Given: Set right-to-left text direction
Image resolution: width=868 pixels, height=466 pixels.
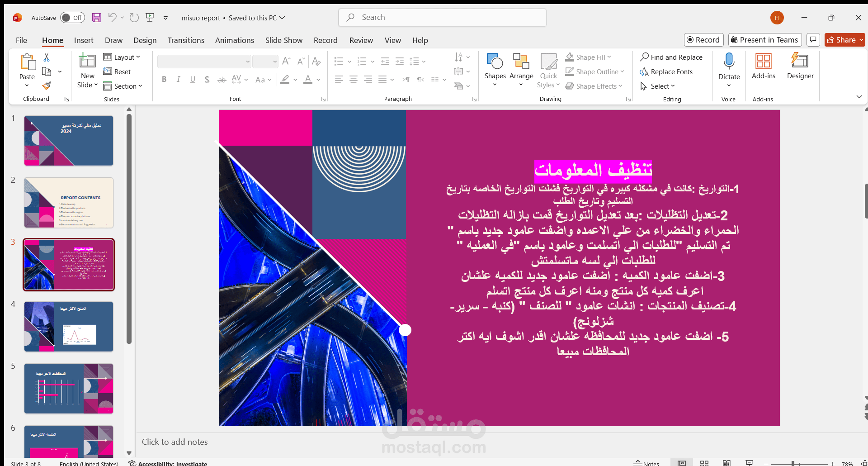Looking at the screenshot, I should (x=420, y=80).
